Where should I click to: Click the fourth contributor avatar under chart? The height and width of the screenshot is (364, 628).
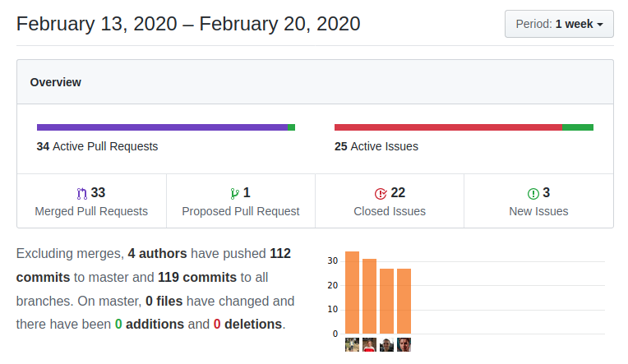click(404, 345)
